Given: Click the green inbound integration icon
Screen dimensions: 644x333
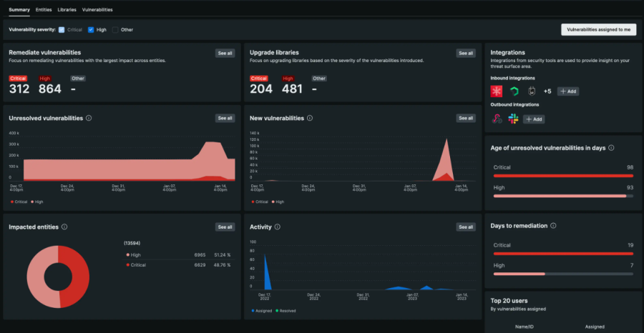Looking at the screenshot, I should tap(514, 91).
